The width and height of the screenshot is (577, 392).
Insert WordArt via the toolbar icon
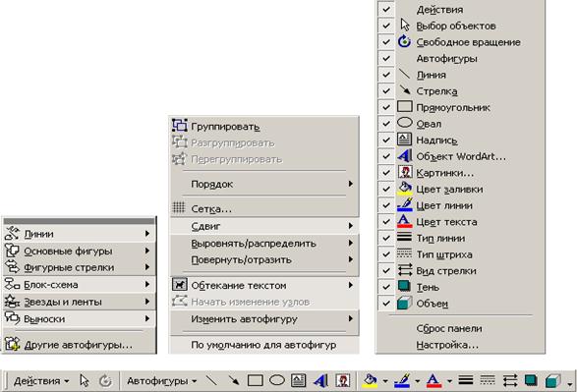click(x=320, y=380)
